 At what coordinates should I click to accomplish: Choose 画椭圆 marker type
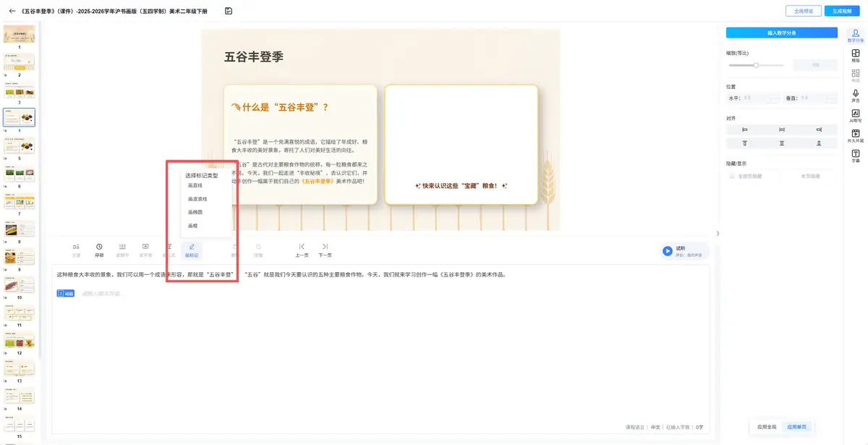coord(195,212)
